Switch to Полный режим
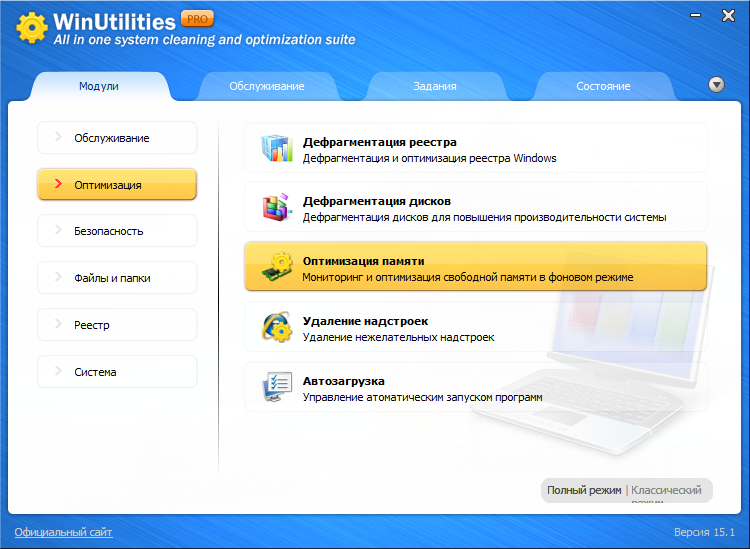 click(584, 490)
